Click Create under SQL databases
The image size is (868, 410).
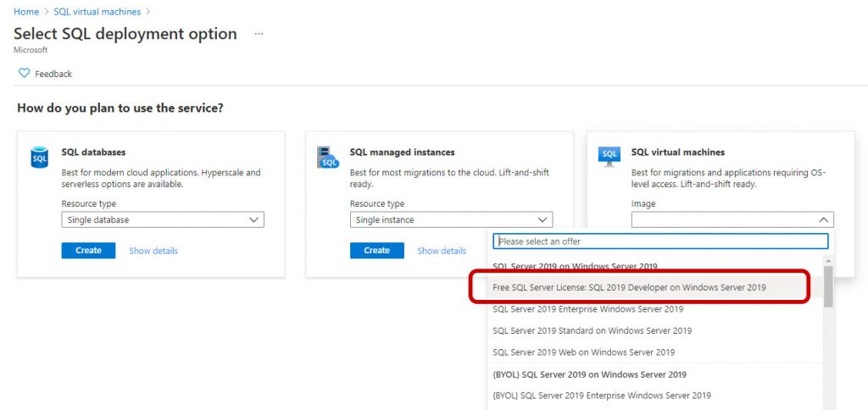(88, 251)
